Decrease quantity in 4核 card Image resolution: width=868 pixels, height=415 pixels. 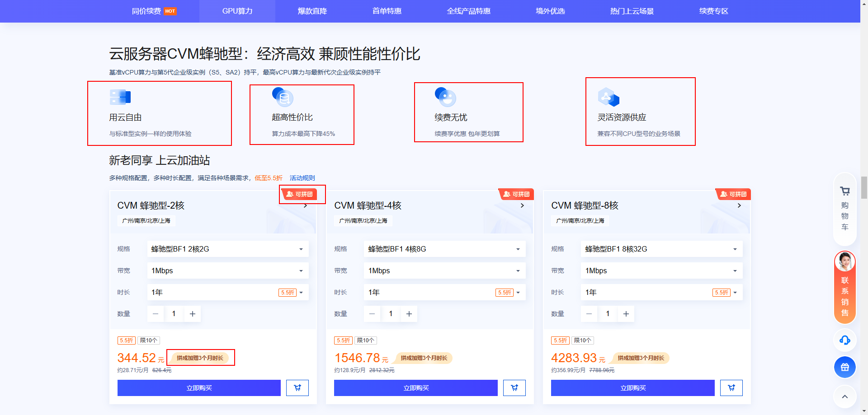372,314
